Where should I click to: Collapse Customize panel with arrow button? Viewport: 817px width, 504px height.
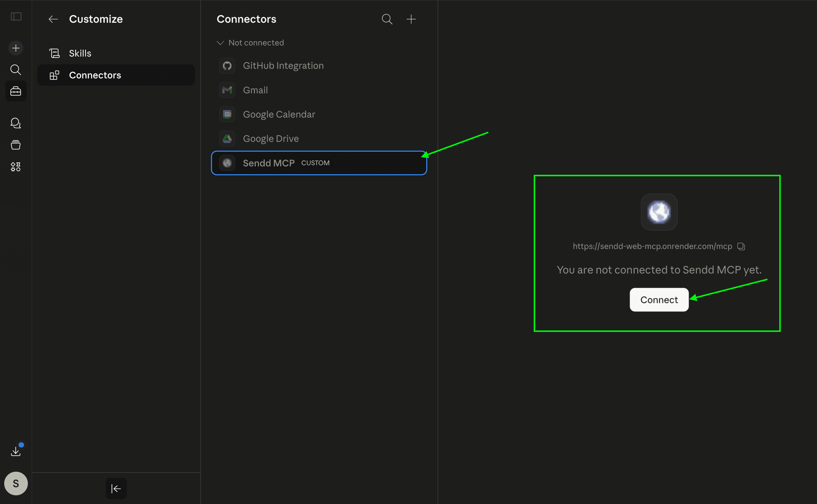[116, 488]
